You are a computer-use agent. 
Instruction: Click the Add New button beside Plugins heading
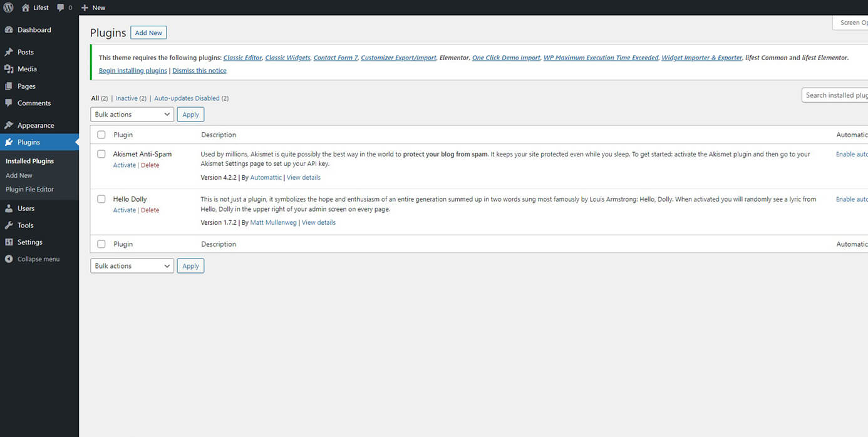point(148,33)
